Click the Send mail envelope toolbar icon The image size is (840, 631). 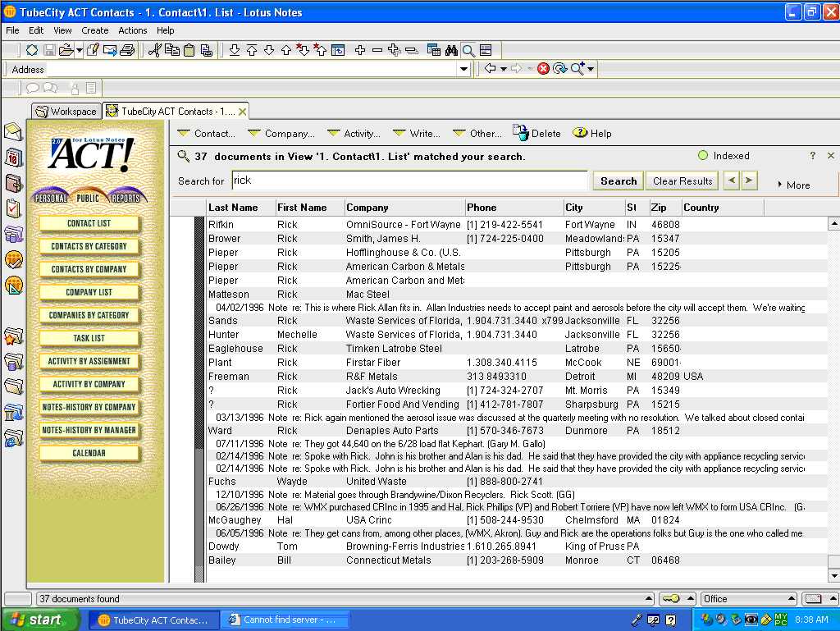(x=110, y=50)
